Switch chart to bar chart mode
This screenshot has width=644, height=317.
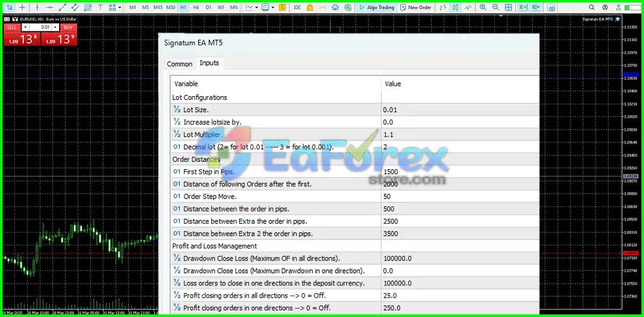[442, 8]
